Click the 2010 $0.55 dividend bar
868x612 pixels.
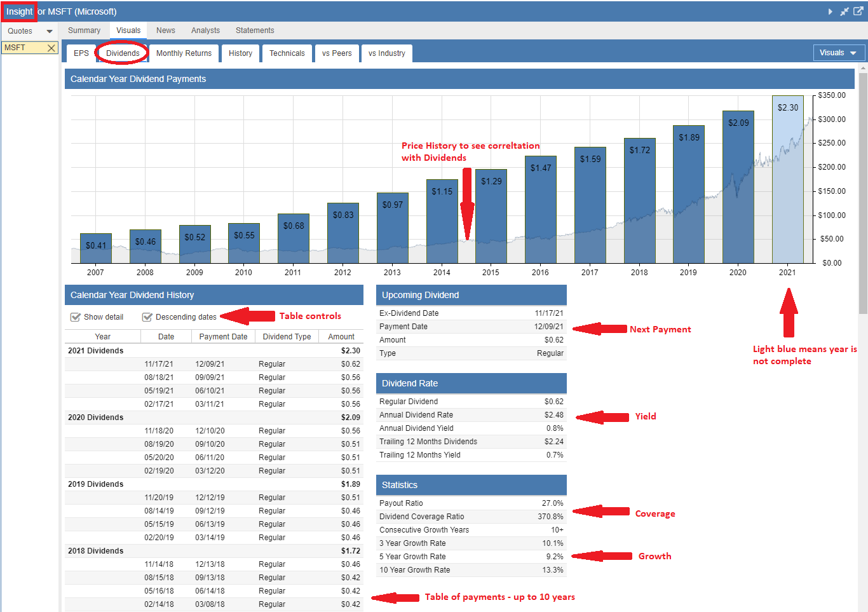coord(244,243)
